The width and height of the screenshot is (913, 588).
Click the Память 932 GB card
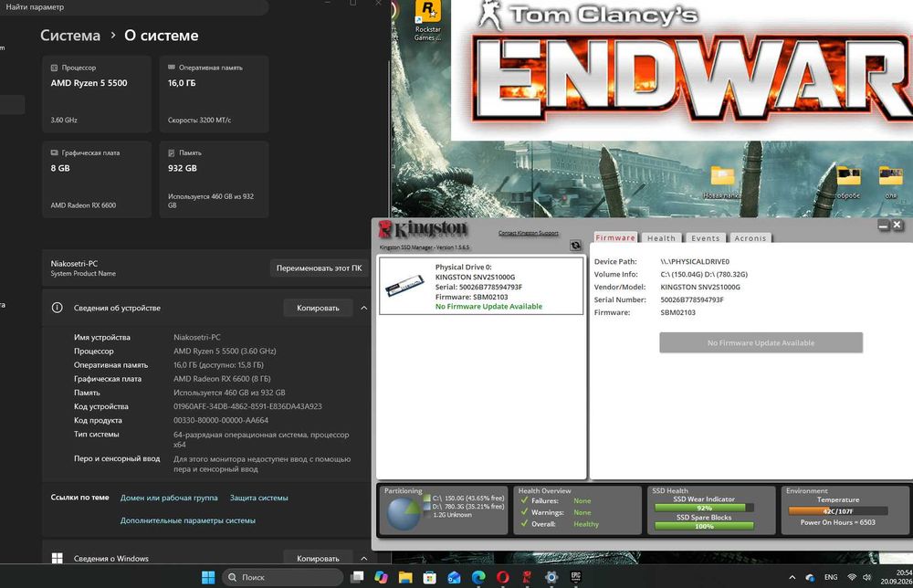[x=214, y=179]
